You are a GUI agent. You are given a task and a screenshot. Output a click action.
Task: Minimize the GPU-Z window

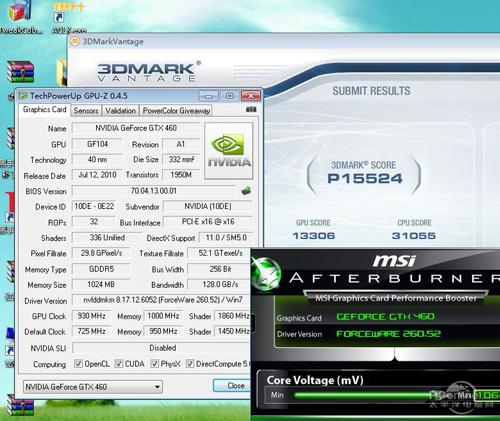(209, 96)
